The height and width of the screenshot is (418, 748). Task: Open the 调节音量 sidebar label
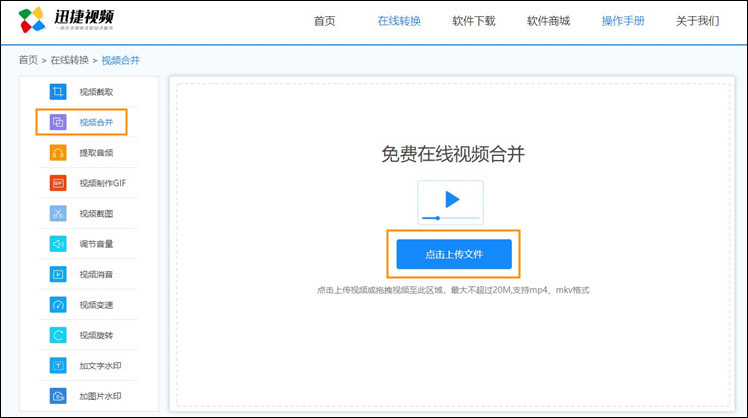[96, 244]
